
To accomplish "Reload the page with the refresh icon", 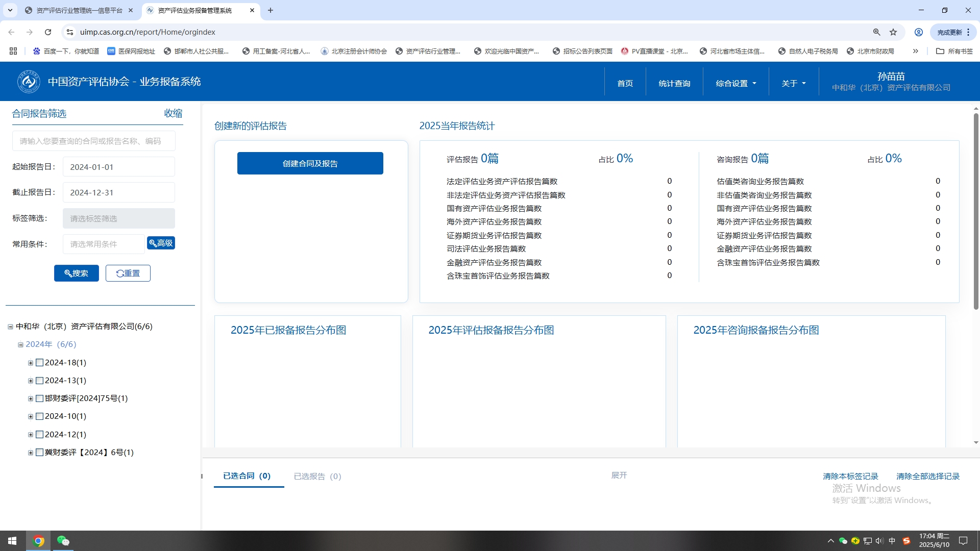I will pos(48,32).
